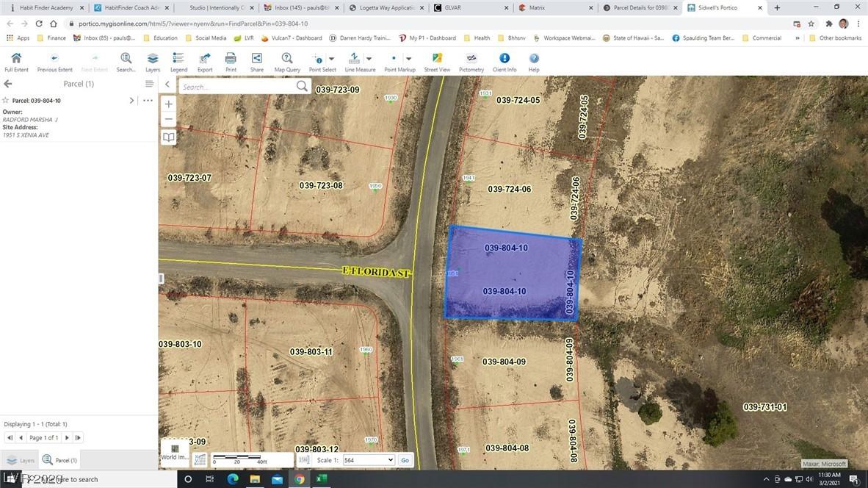Open the Share tool

pyautogui.click(x=257, y=62)
